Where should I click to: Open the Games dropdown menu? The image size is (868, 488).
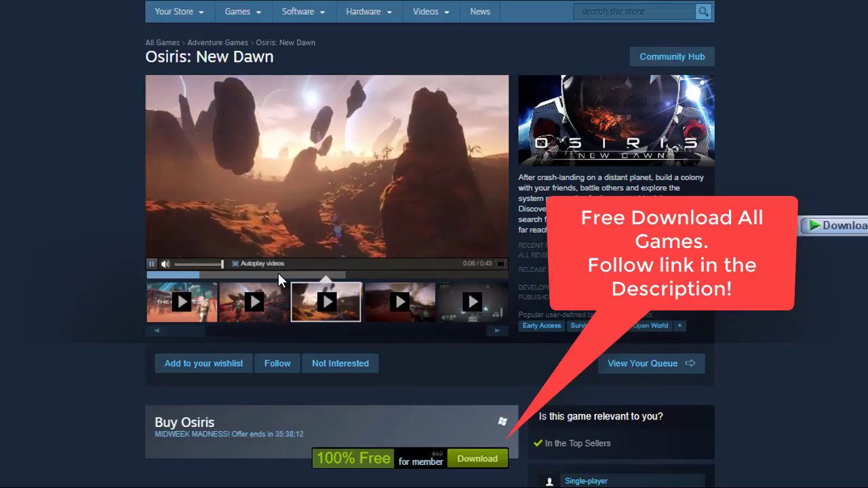[243, 12]
